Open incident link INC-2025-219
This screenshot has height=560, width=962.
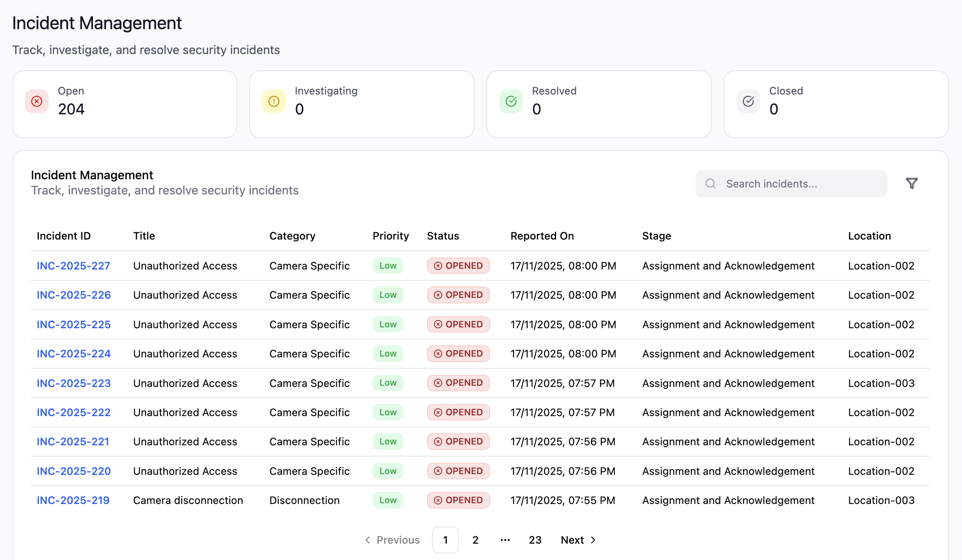(73, 500)
